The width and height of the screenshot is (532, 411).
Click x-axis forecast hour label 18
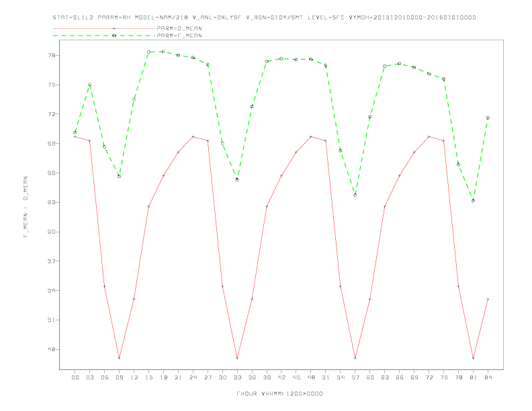click(163, 377)
